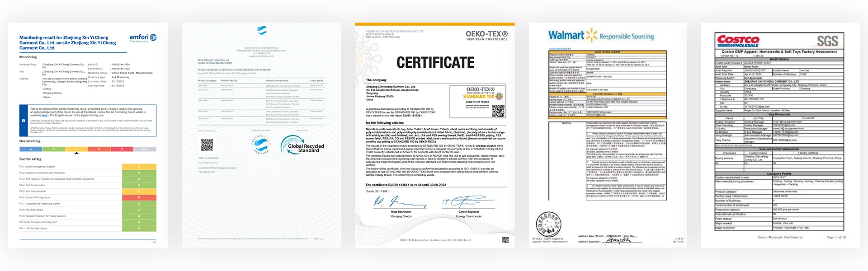Click certificate validity line 'valid until 30.09.2022'

click(406, 185)
